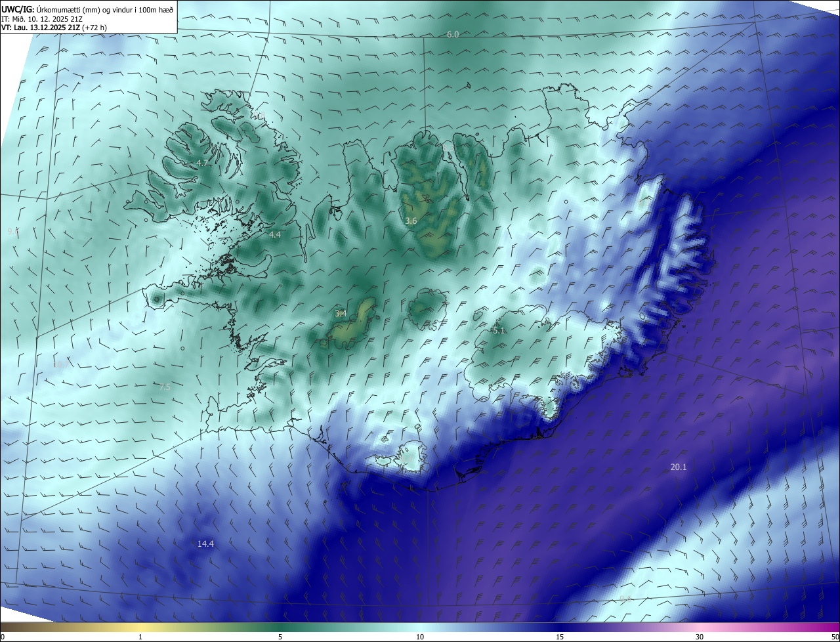The image size is (840, 642).
Task: Click the 3.6 value label in north Iceland
Action: tap(411, 221)
